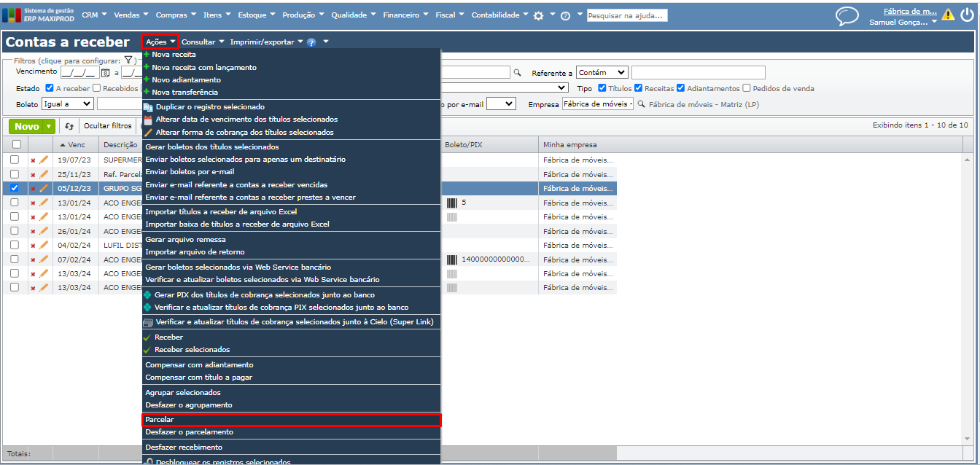The height and width of the screenshot is (465, 980).
Task: Click the settings gear icon
Action: tap(539, 15)
